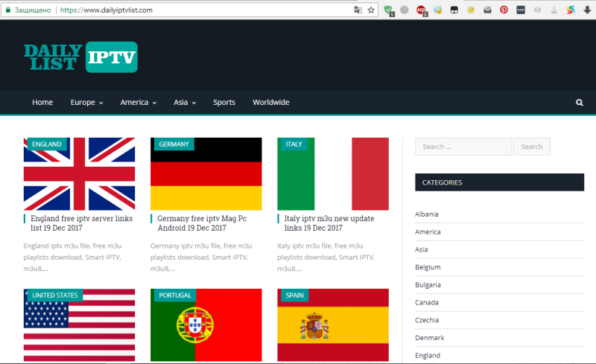Click the yellow duck extension icon
The height and width of the screenshot is (364, 596).
coord(471,10)
